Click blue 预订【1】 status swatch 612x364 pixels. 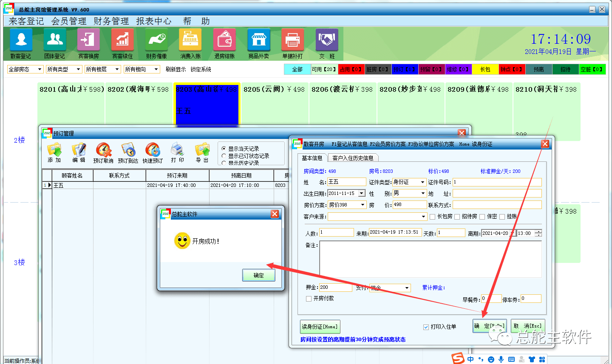(405, 69)
